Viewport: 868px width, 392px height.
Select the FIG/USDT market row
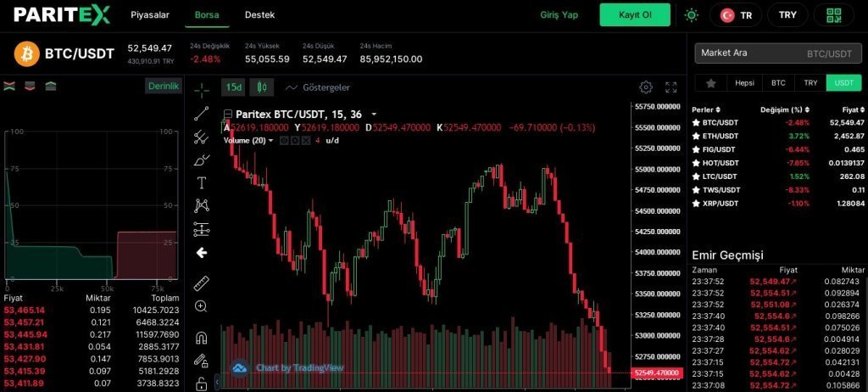[778, 149]
